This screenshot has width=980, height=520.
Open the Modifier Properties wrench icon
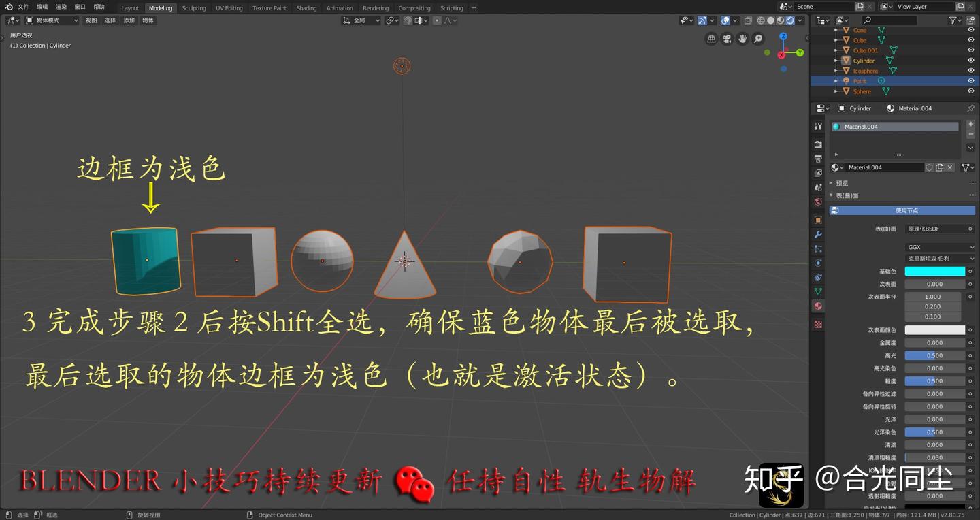[818, 235]
